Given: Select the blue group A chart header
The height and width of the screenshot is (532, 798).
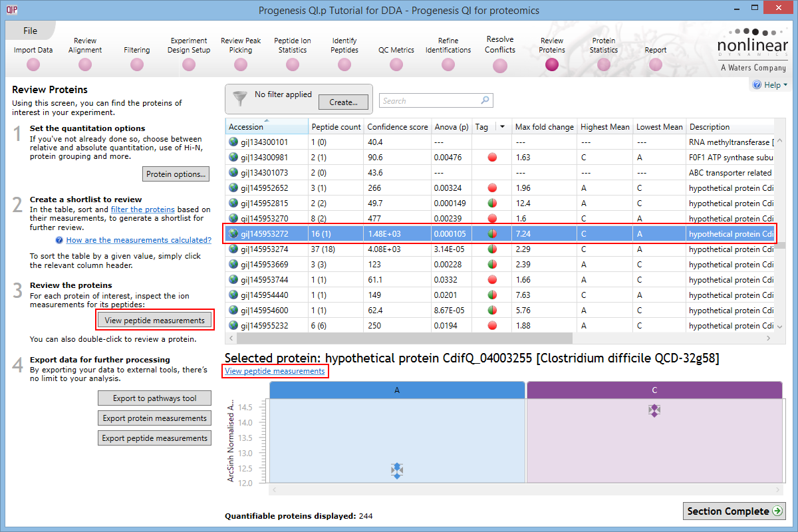Looking at the screenshot, I should pyautogui.click(x=397, y=390).
